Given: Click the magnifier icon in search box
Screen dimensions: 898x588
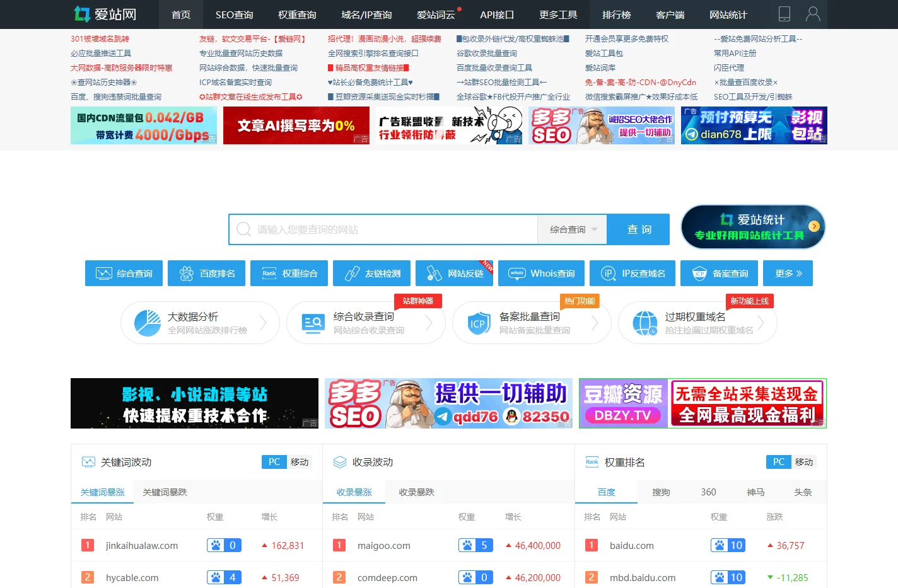Looking at the screenshot, I should [x=243, y=229].
